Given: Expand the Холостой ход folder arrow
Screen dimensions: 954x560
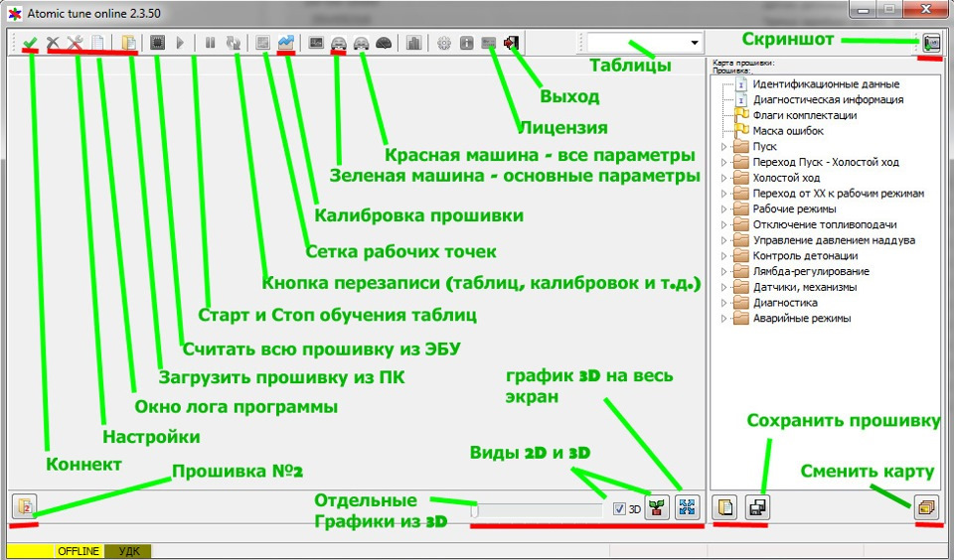Looking at the screenshot, I should click(723, 178).
